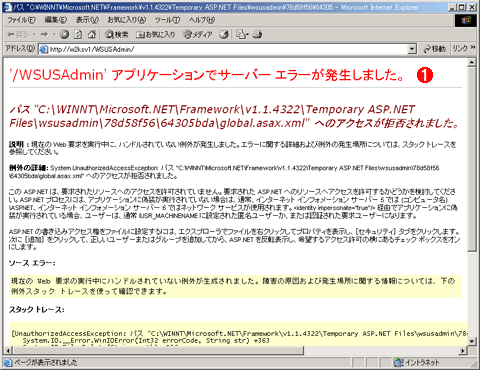Click the status bar page icon
480x370 pixels.
pyautogui.click(x=8, y=362)
